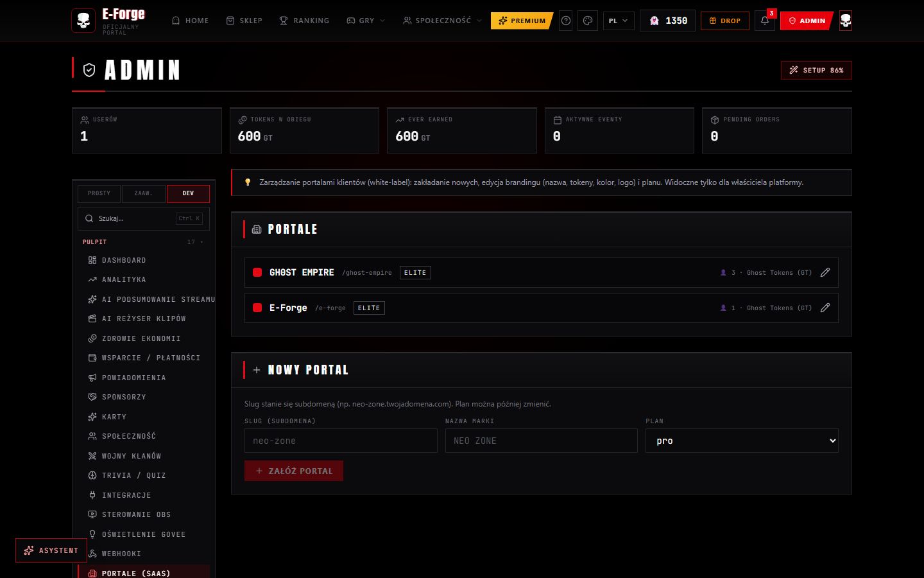Click the /e-forge slug text
The width and height of the screenshot is (924, 578).
coord(330,308)
